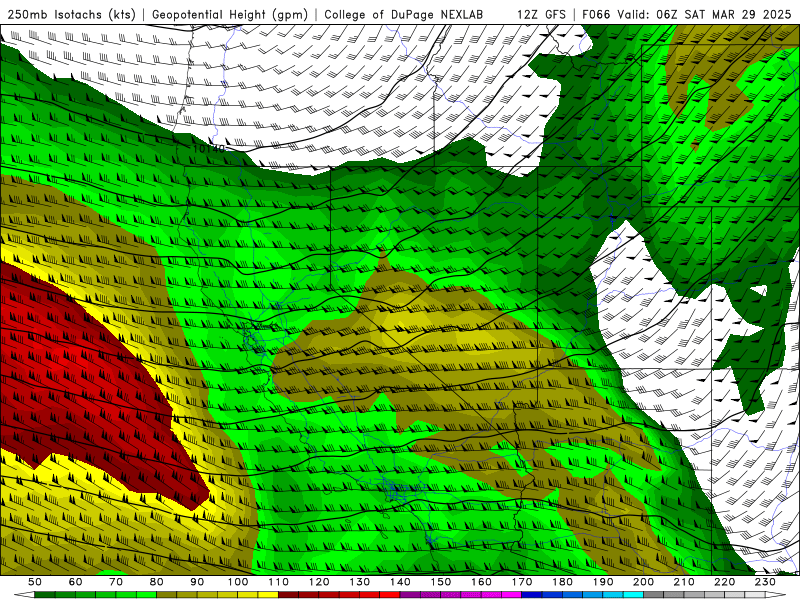Click the legend value "90"

click(197, 582)
